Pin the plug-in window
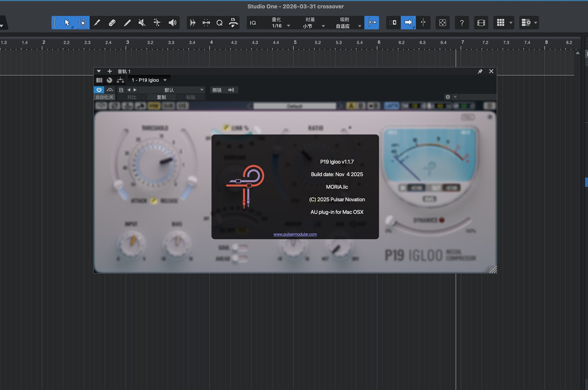 pyautogui.click(x=480, y=71)
